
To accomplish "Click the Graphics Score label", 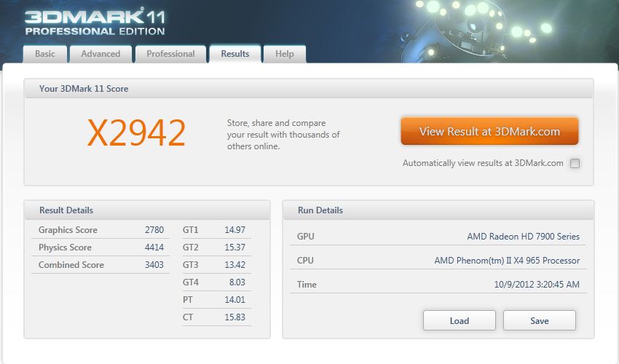I will (68, 230).
